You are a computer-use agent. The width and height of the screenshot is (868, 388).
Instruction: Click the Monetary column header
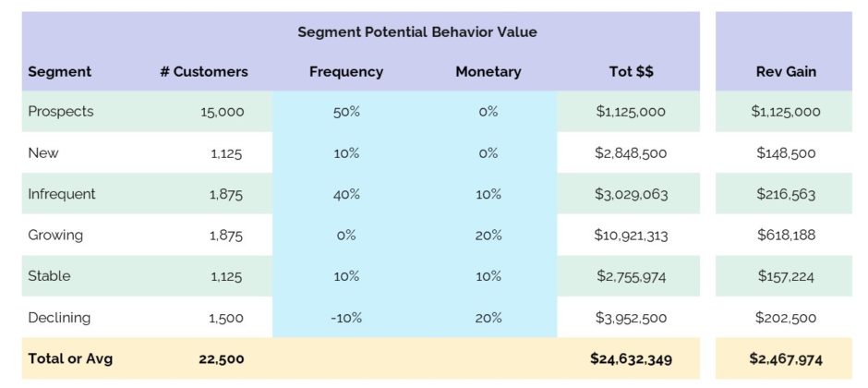pos(488,72)
